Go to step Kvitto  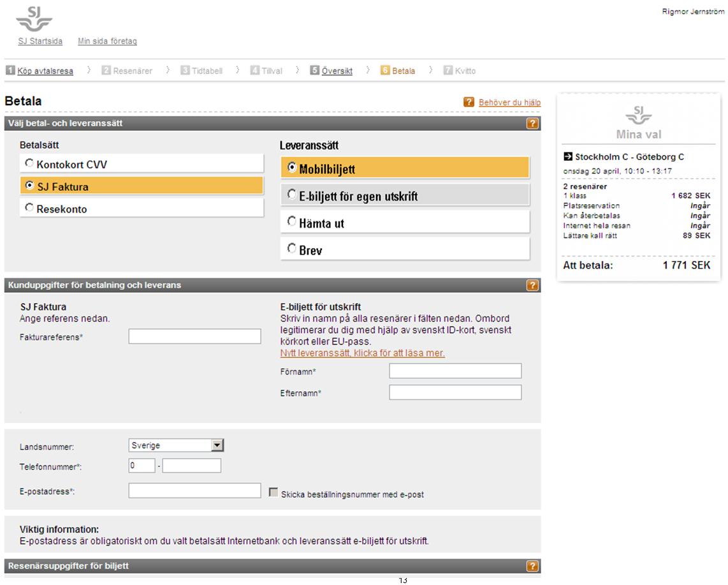pos(465,71)
